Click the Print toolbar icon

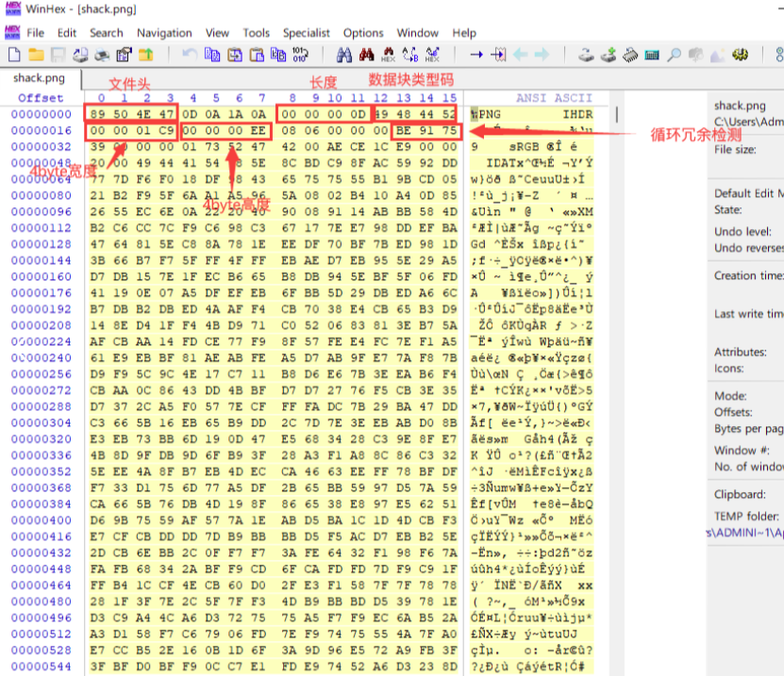pos(102,56)
